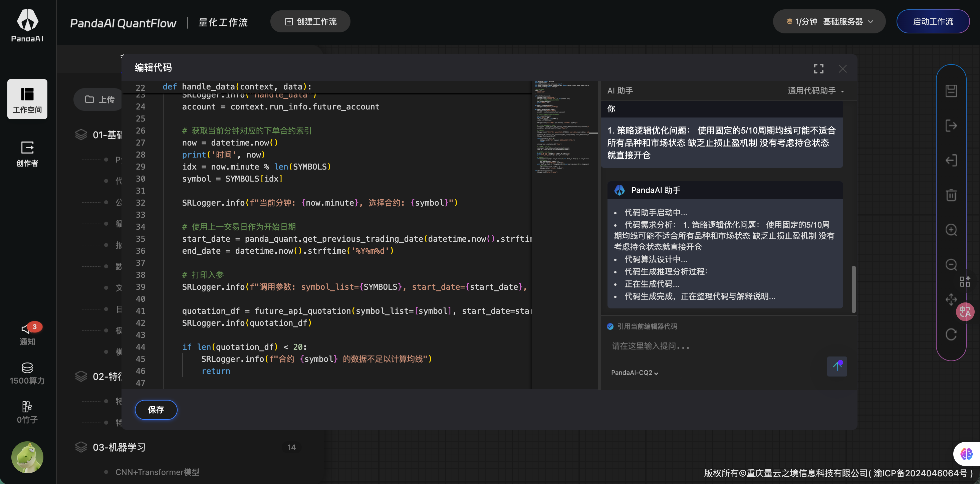Close the 编辑代码 dialog
This screenshot has height=484, width=980.
(x=843, y=68)
